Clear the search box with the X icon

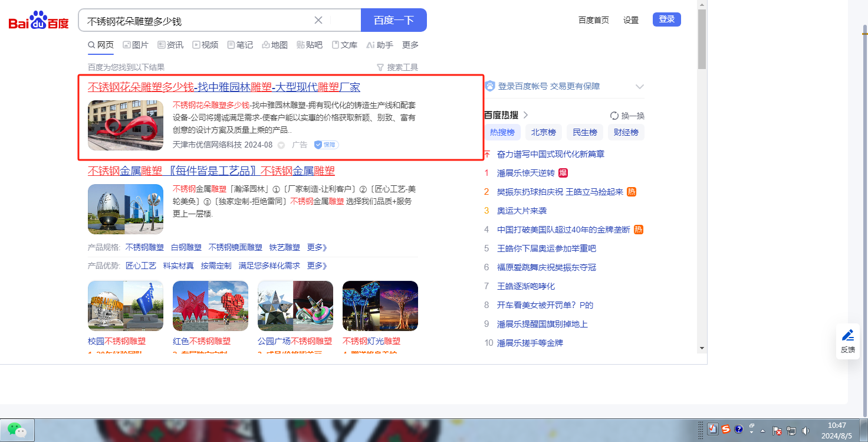(318, 20)
